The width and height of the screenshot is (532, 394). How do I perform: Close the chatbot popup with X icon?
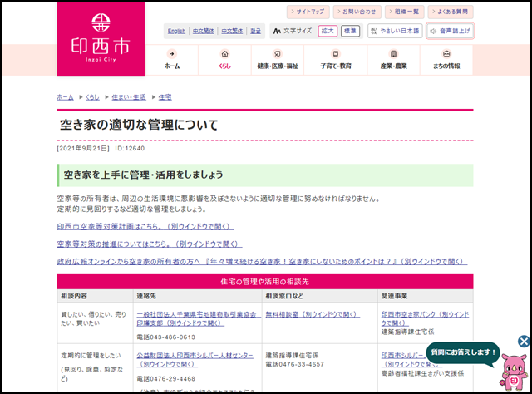click(523, 341)
